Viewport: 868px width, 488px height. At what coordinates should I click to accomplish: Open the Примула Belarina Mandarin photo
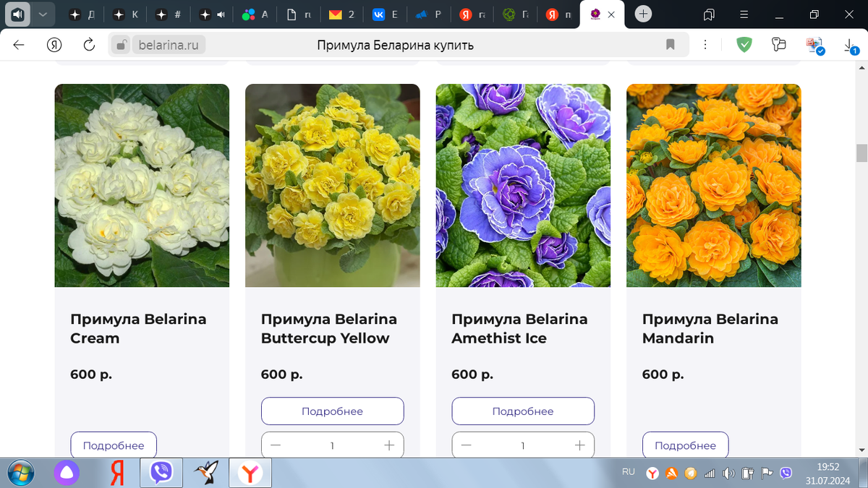click(714, 186)
